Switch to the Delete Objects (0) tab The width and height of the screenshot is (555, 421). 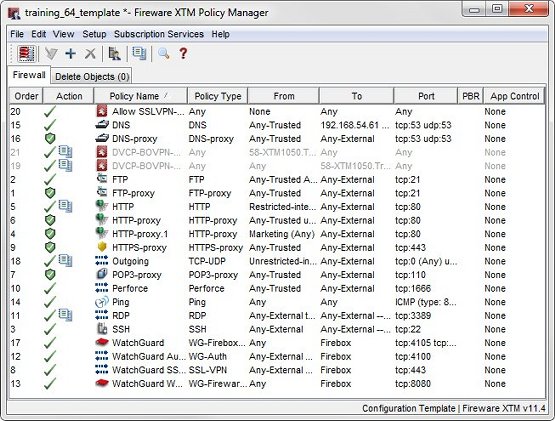click(92, 77)
